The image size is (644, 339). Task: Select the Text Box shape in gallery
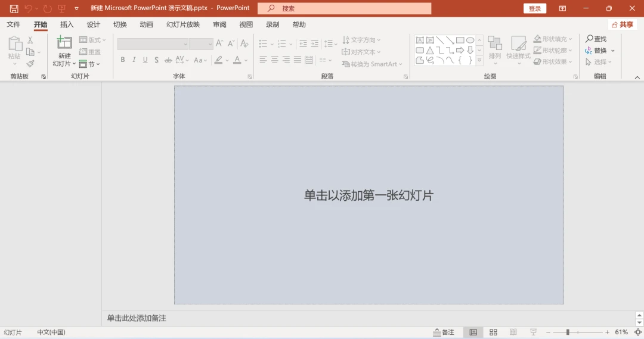pos(420,41)
